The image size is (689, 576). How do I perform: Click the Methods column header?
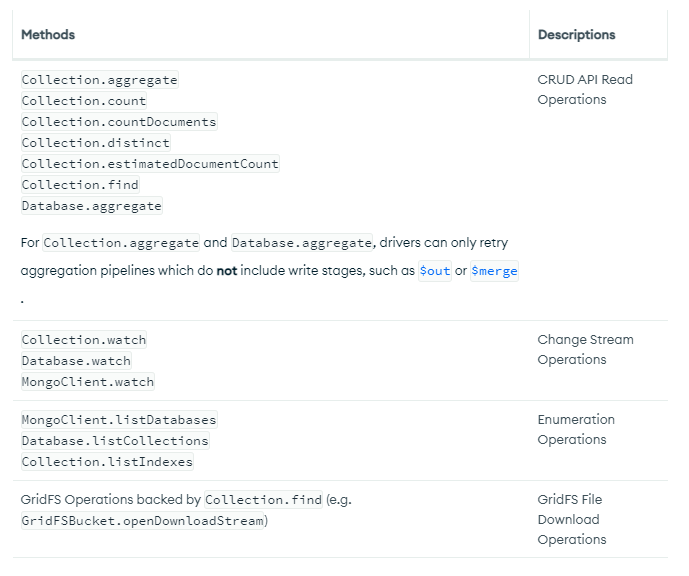pyautogui.click(x=48, y=35)
